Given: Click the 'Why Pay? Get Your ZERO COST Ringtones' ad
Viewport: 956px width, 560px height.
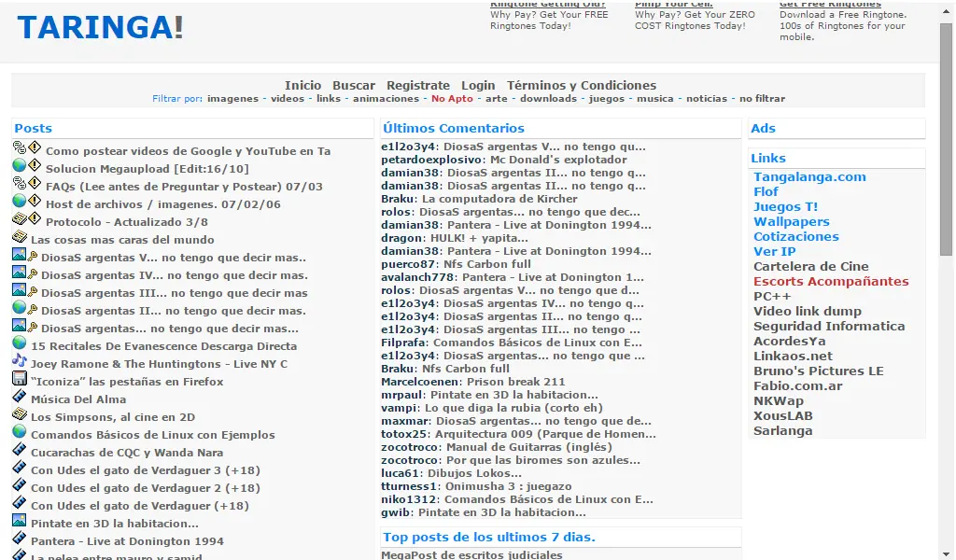Looking at the screenshot, I should coord(695,21).
